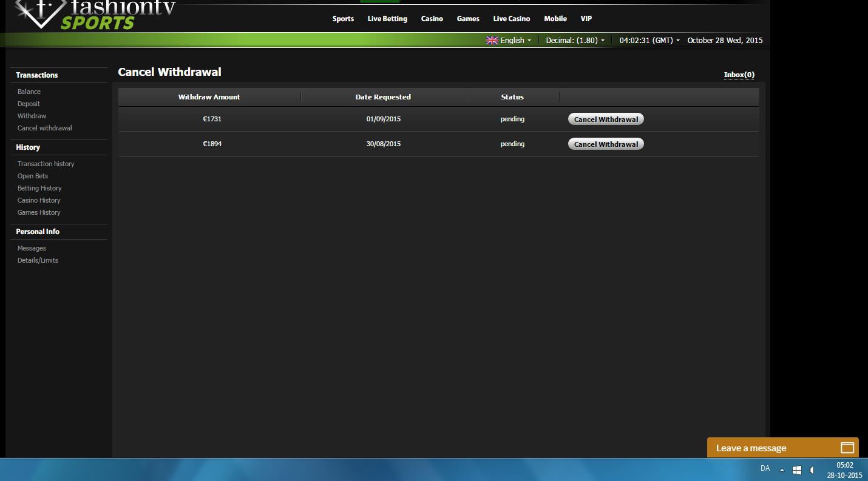View Games History
Image resolution: width=868 pixels, height=481 pixels.
click(39, 212)
